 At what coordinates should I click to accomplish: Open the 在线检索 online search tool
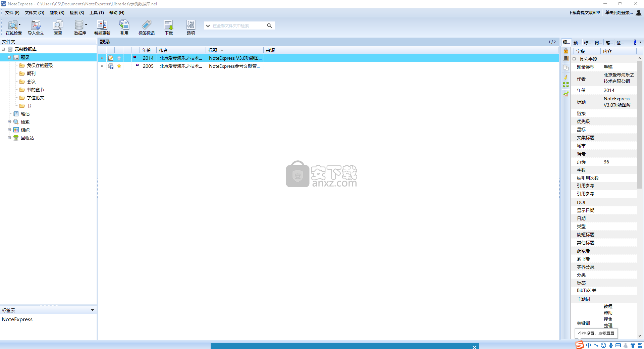coord(13,27)
